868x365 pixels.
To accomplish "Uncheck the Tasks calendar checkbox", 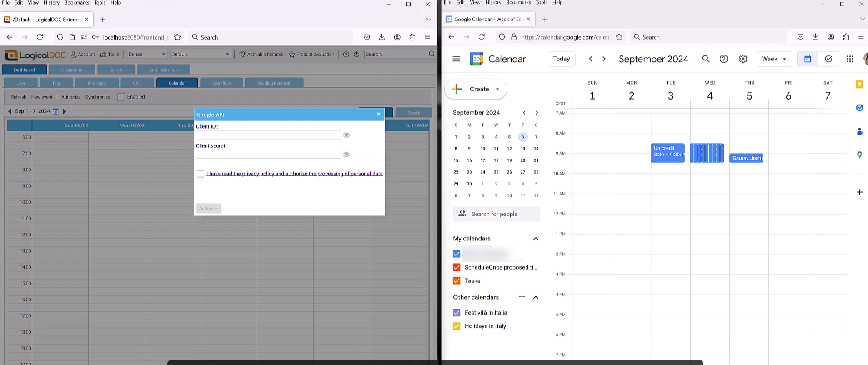I will (x=457, y=280).
